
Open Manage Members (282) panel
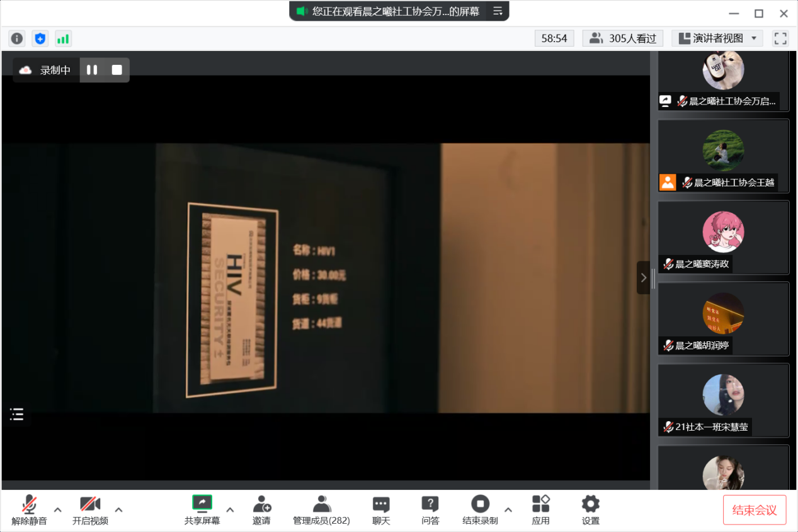321,509
